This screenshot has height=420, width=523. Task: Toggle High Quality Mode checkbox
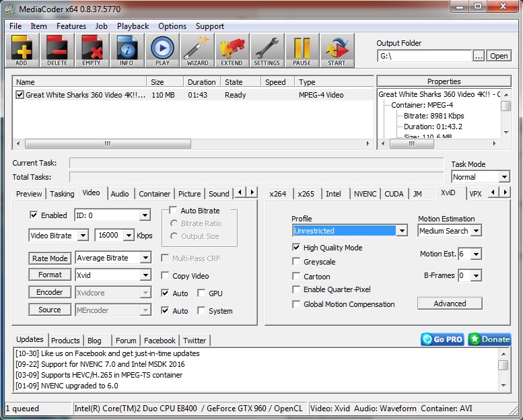296,247
